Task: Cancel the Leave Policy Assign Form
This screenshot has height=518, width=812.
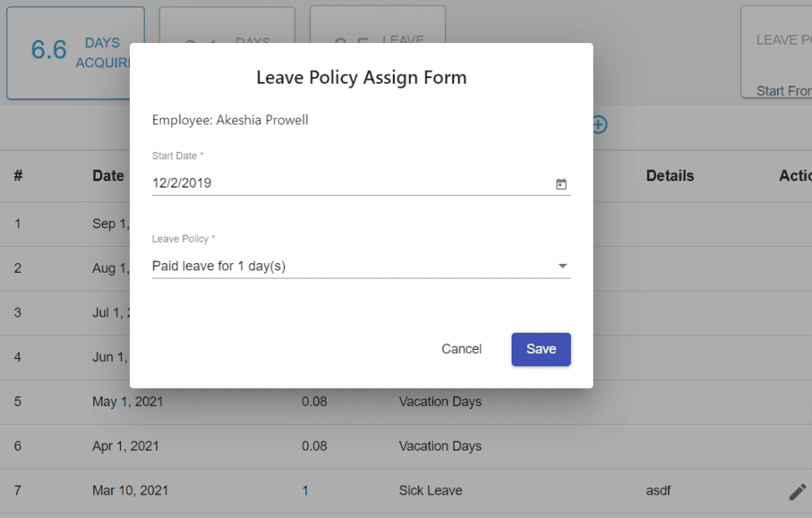Action: [461, 349]
